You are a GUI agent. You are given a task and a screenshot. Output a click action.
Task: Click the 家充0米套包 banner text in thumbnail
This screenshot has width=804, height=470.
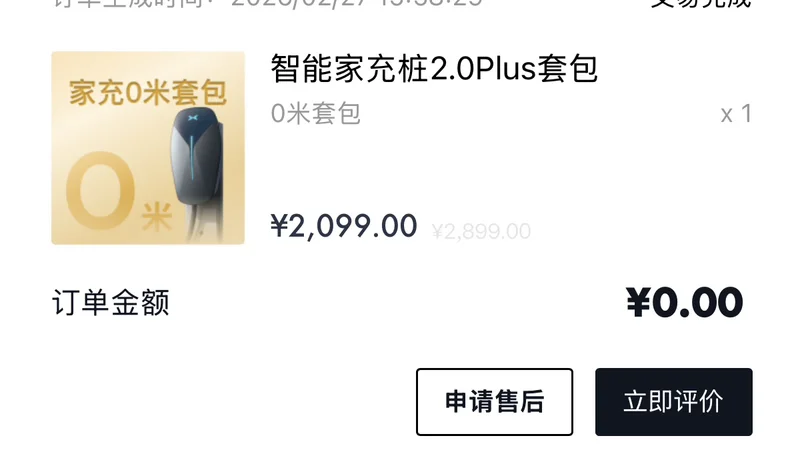(148, 92)
